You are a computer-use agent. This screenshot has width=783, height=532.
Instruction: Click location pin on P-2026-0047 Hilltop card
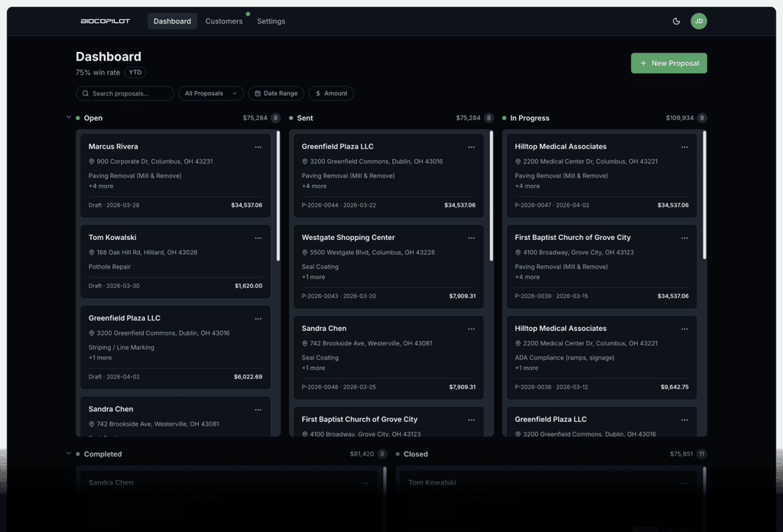[x=518, y=161]
